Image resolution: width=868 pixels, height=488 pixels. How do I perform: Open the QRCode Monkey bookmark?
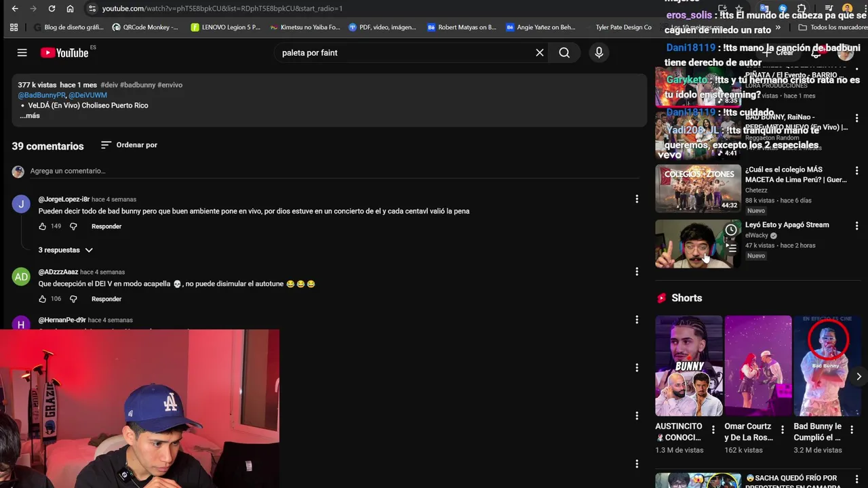[x=145, y=27]
